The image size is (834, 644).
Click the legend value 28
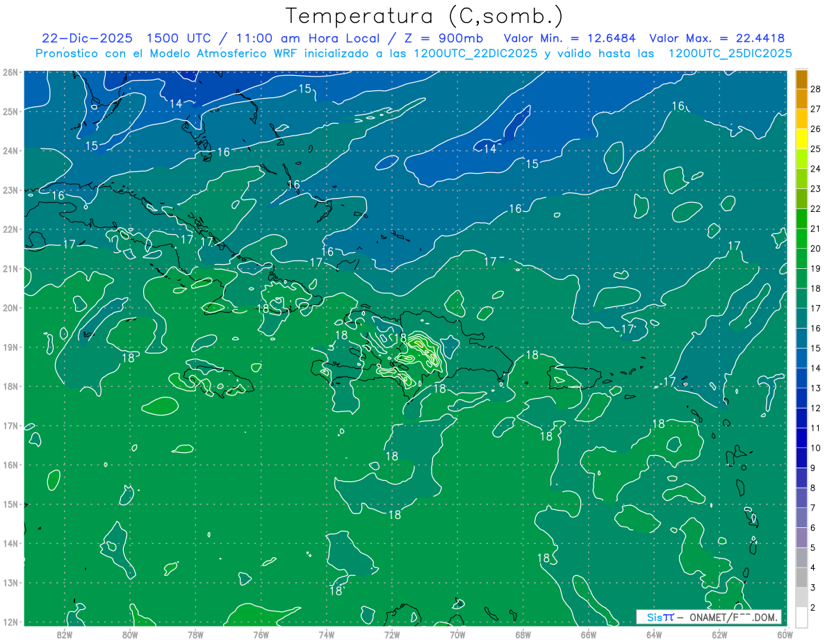[816, 89]
